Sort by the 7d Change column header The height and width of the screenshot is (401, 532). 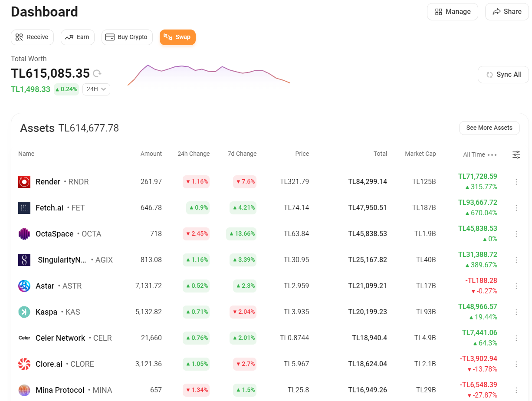point(242,154)
